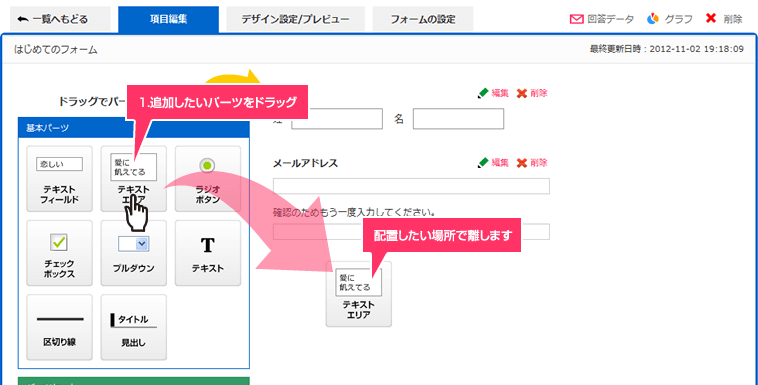Click the メールアドレス input field
Viewport: 758px width, 385px height.
point(411,186)
